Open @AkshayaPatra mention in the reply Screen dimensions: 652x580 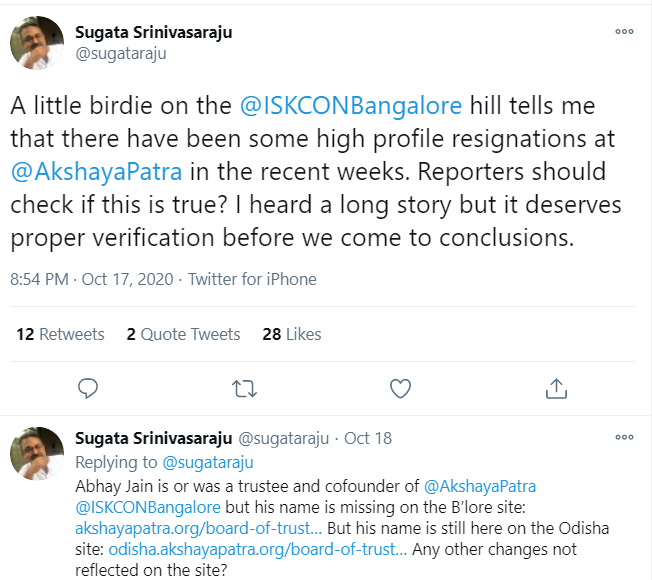click(480, 486)
